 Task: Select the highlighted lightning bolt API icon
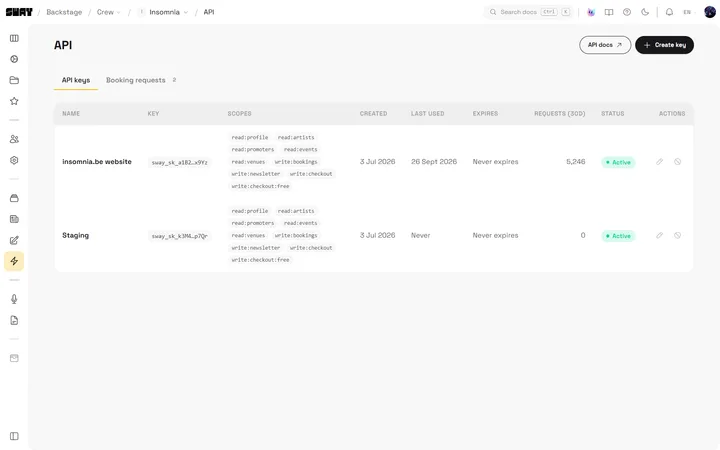click(x=14, y=261)
